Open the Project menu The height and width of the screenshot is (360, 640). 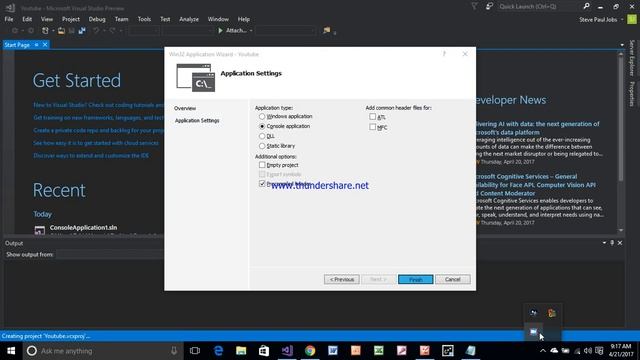[71, 19]
